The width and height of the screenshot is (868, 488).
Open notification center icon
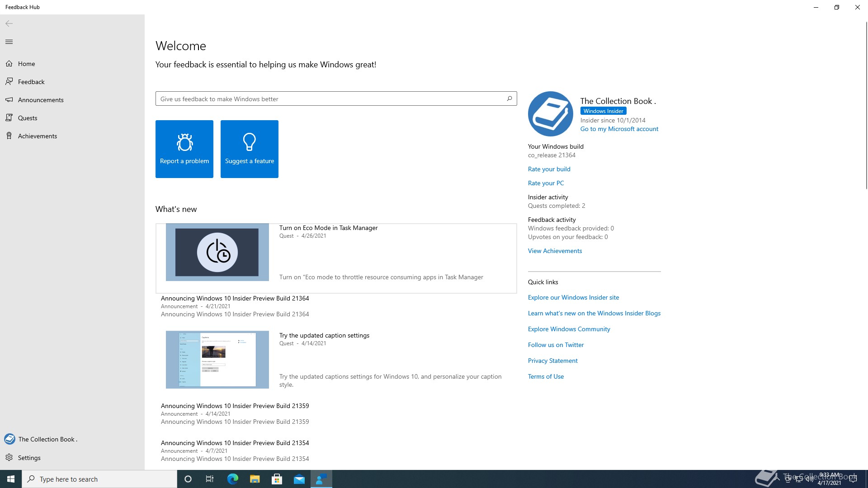(x=853, y=479)
